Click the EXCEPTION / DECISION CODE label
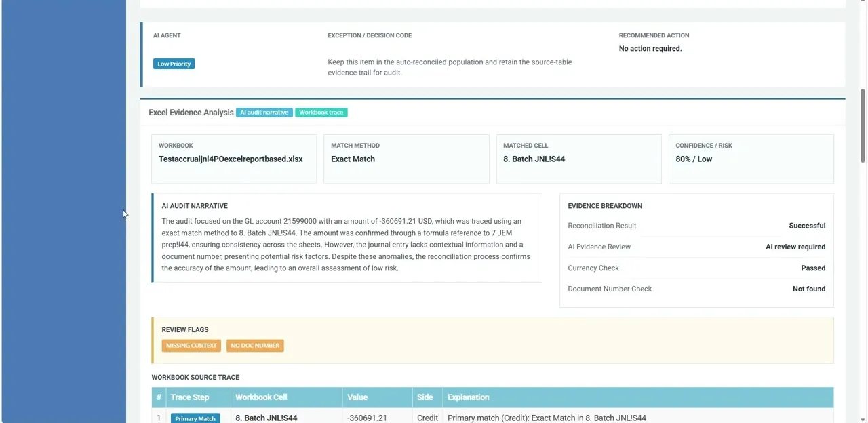Viewport: 868px width, 423px height. pyautogui.click(x=370, y=35)
